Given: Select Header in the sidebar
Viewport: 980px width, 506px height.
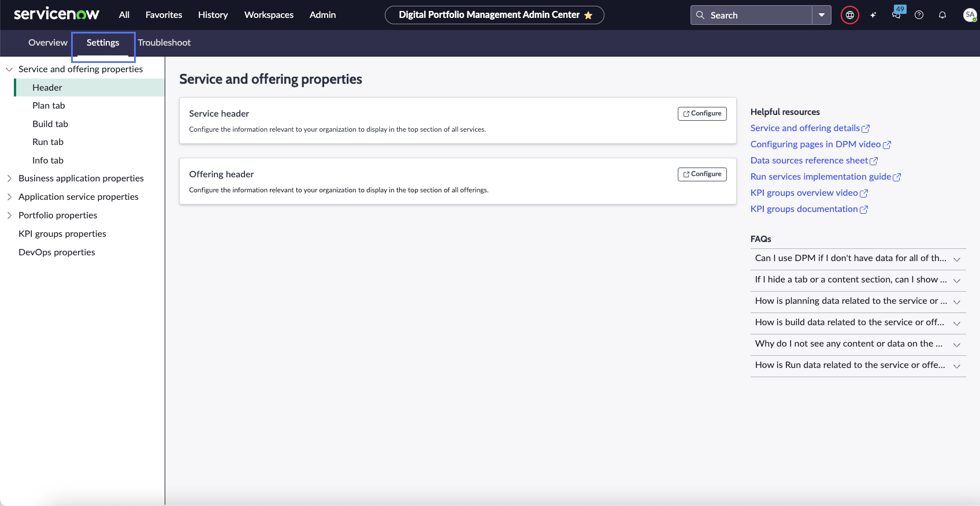Looking at the screenshot, I should pyautogui.click(x=90, y=88).
